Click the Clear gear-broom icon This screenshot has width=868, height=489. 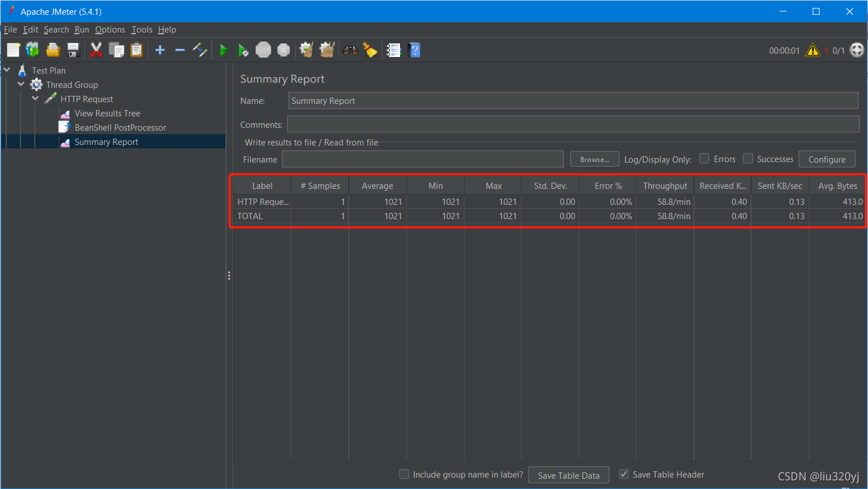coord(306,50)
